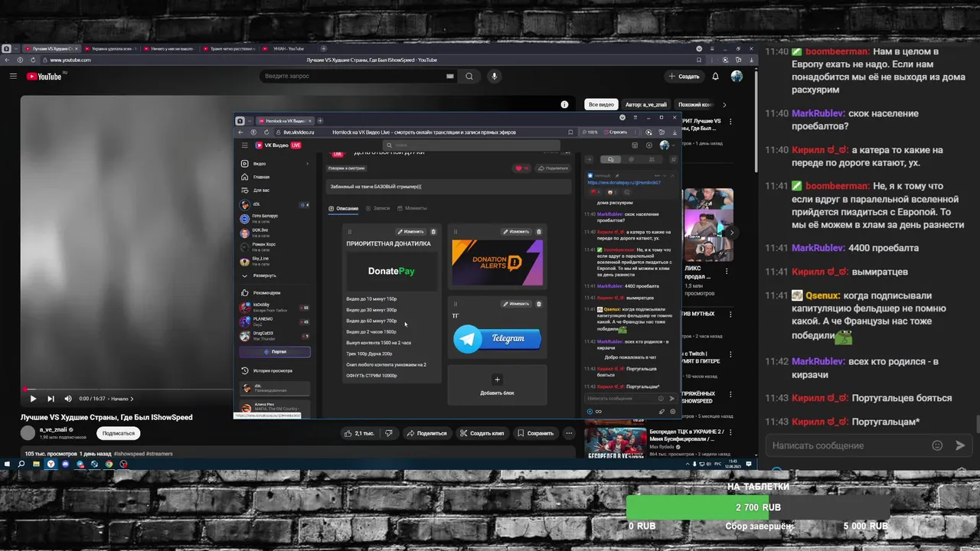Viewport: 980px width, 551px height.
Task: Open Telegram banner image
Action: 497,338
